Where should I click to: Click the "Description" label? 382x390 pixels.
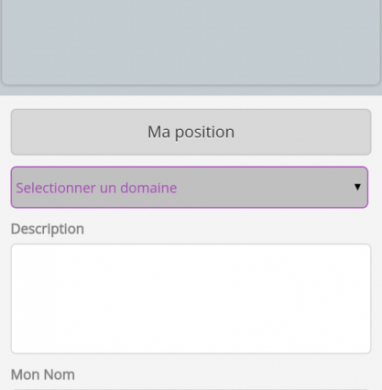[47, 229]
